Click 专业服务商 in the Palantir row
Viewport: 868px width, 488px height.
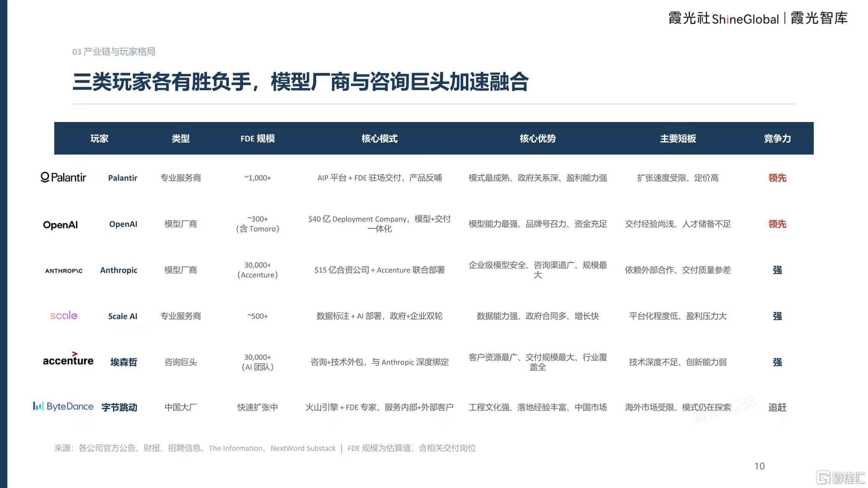tap(180, 178)
